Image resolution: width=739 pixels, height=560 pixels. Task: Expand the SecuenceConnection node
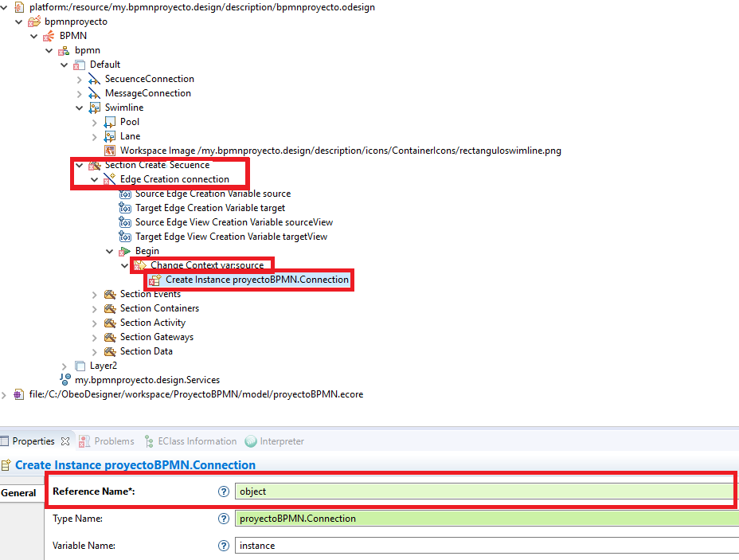point(79,80)
